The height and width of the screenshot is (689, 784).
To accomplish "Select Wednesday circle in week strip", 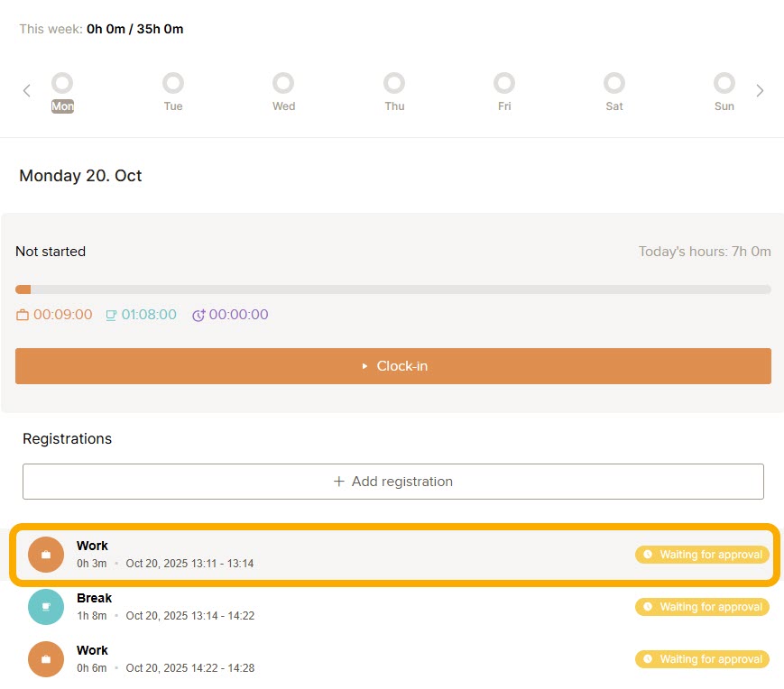I will [283, 84].
